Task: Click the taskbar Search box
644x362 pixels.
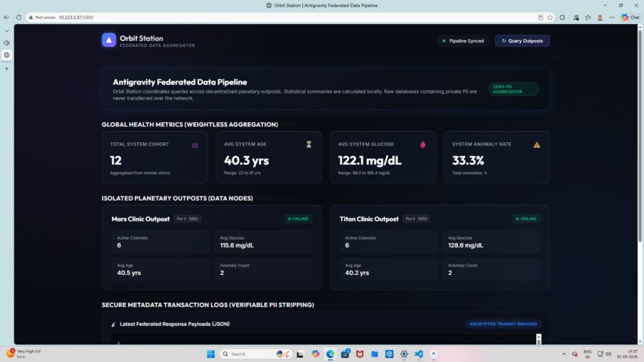Action: coord(256,354)
